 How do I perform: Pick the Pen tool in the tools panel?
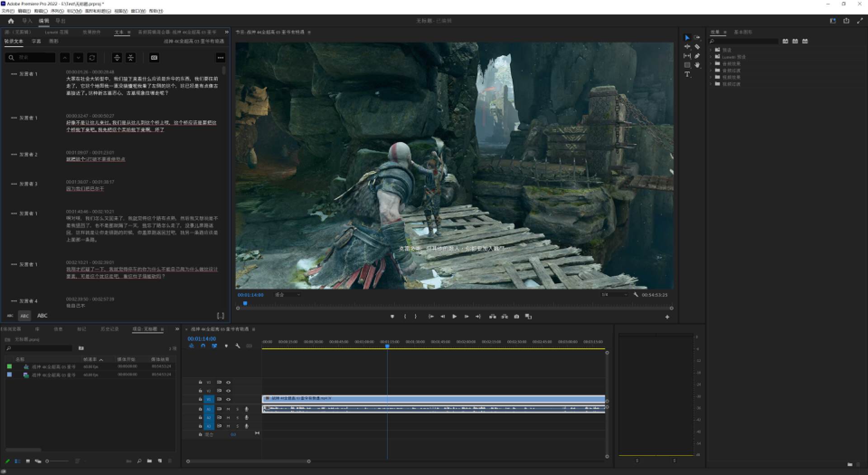point(697,56)
